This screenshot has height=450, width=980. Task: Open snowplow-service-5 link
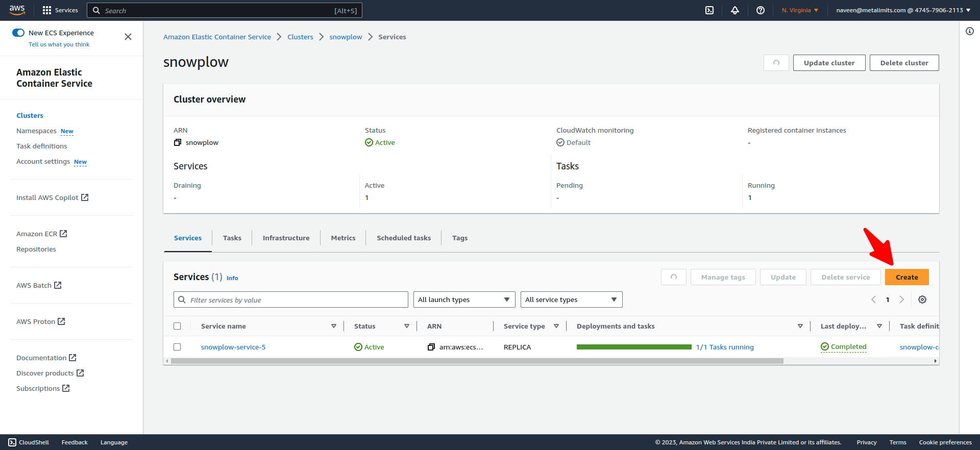pyautogui.click(x=233, y=347)
